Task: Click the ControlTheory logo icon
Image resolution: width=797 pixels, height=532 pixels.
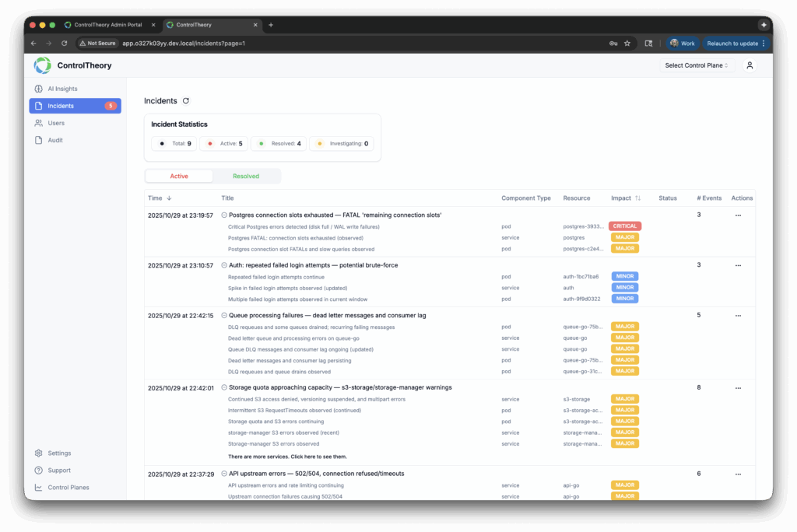Action: click(x=43, y=65)
